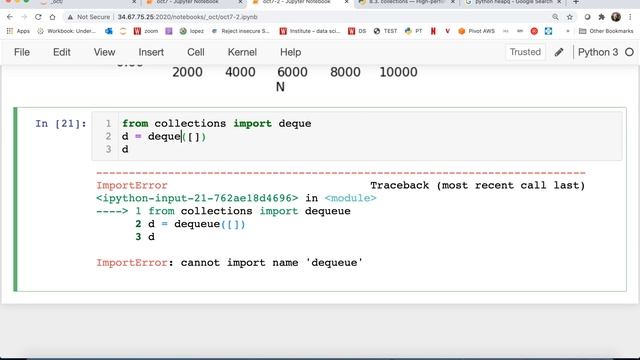Reload the page with the refresh icon

pyautogui.click(x=38, y=17)
